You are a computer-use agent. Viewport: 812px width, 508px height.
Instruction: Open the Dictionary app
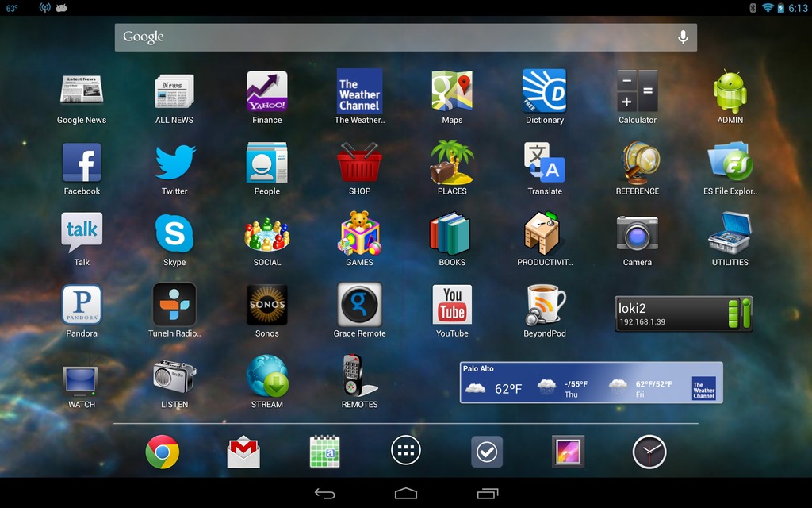click(x=544, y=91)
